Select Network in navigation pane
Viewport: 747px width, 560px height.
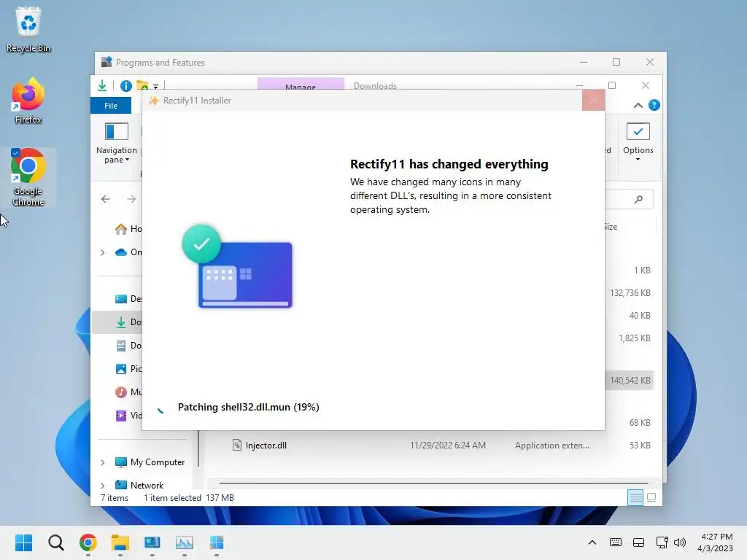139,485
